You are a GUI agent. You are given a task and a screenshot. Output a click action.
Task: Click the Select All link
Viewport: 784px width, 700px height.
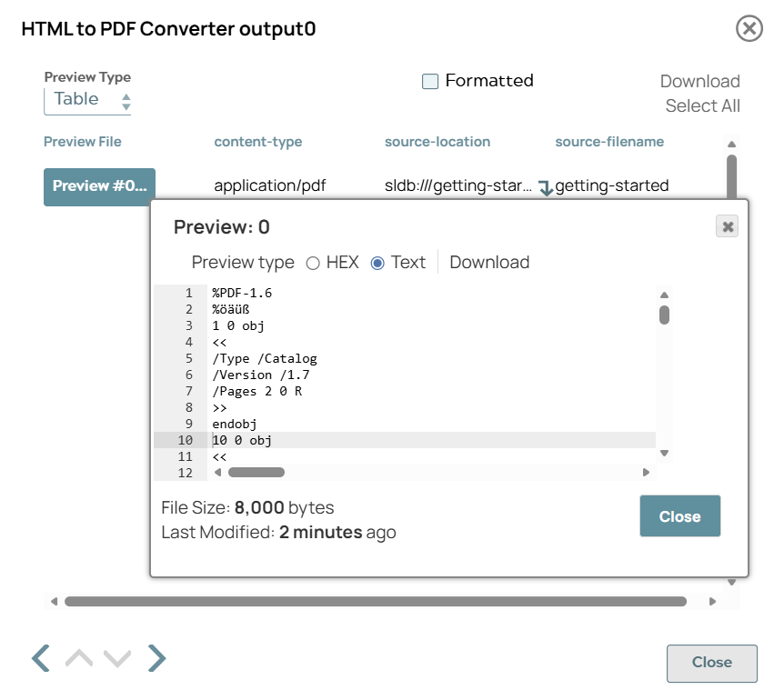(703, 105)
